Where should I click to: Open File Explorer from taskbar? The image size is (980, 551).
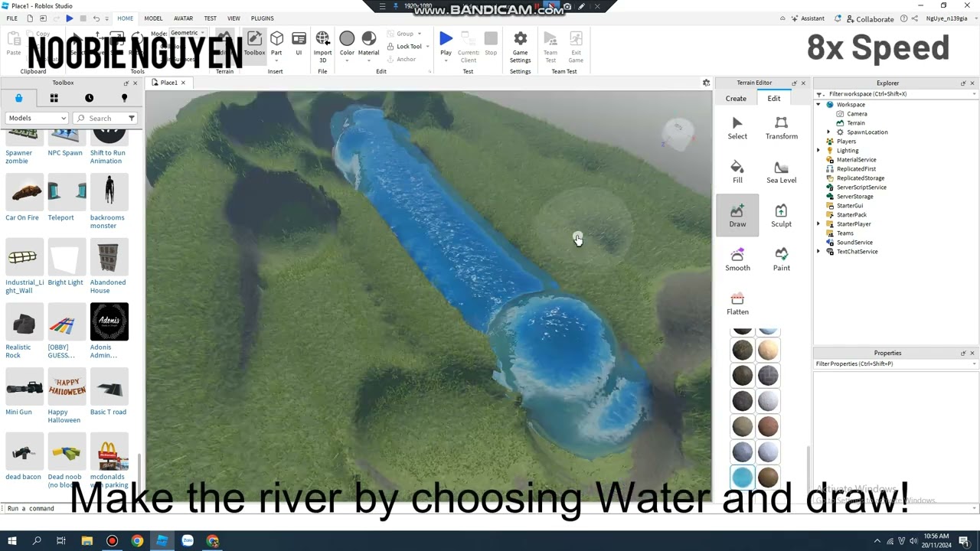point(87,541)
